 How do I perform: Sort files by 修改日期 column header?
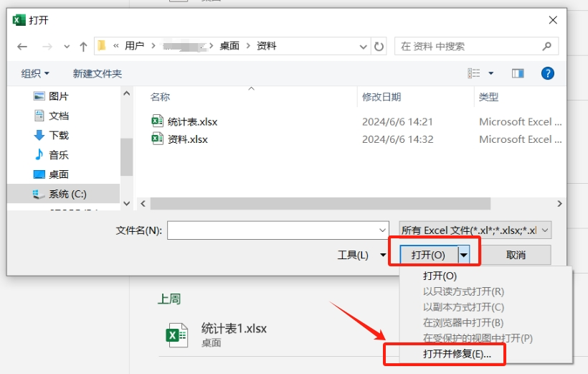point(381,97)
